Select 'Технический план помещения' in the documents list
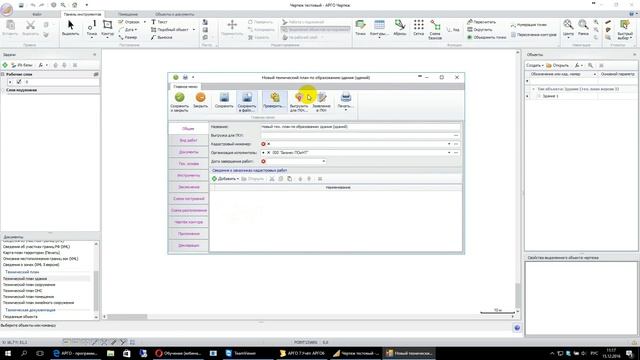Image resolution: width=640 pixels, height=360 pixels. pos(28,297)
